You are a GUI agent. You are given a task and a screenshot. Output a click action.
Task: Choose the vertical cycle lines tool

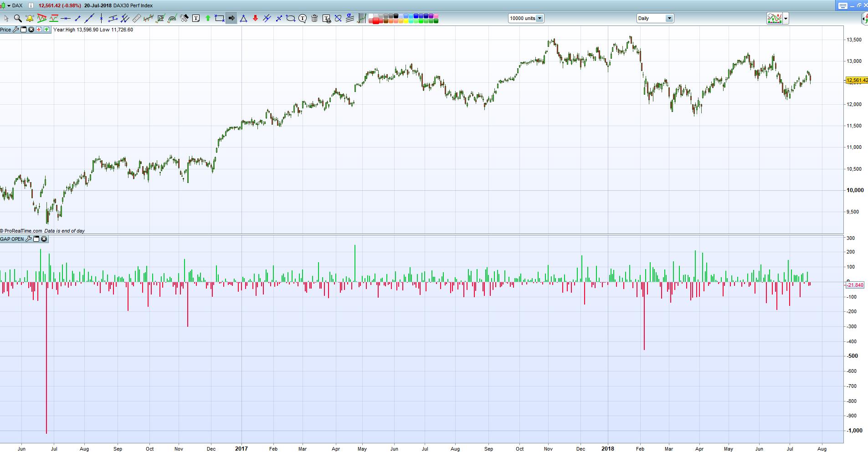pos(362,19)
